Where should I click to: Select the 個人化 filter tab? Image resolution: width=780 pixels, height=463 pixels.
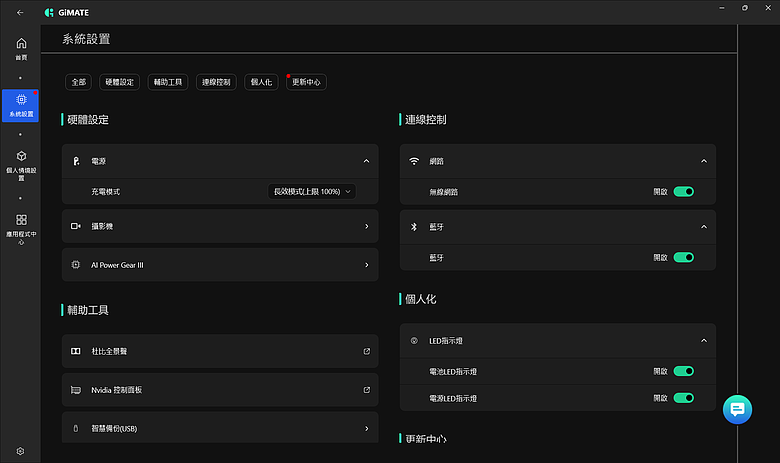[x=261, y=82]
